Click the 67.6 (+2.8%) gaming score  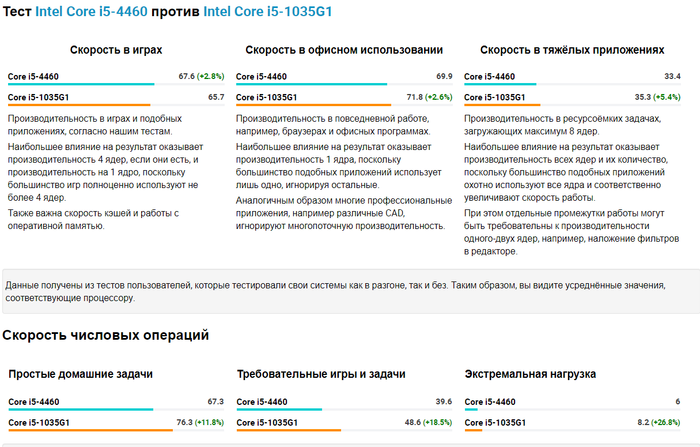click(x=201, y=76)
